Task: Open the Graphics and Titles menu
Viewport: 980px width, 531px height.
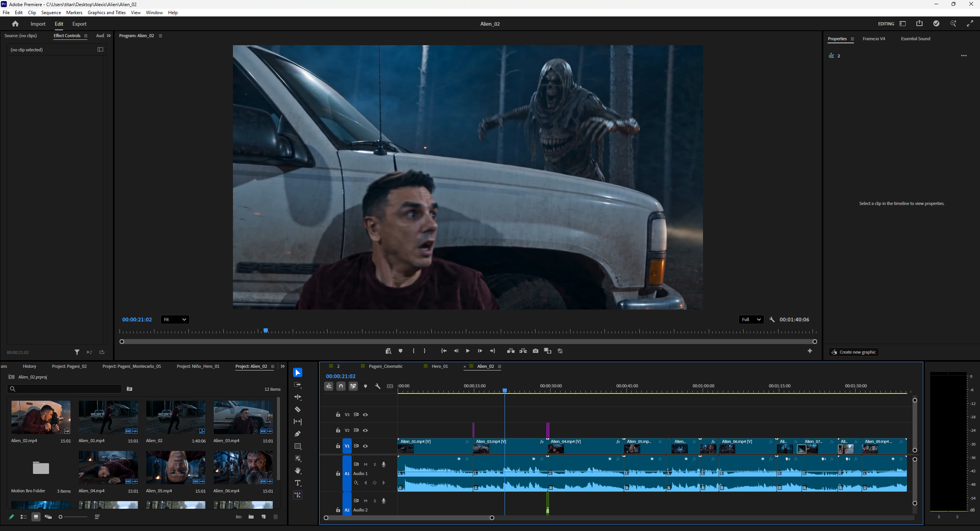Action: (107, 13)
